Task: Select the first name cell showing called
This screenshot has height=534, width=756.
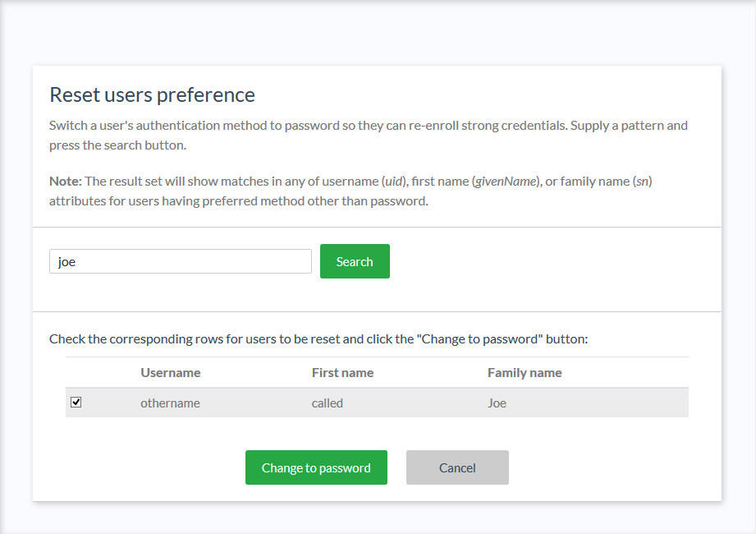Action: coord(327,403)
